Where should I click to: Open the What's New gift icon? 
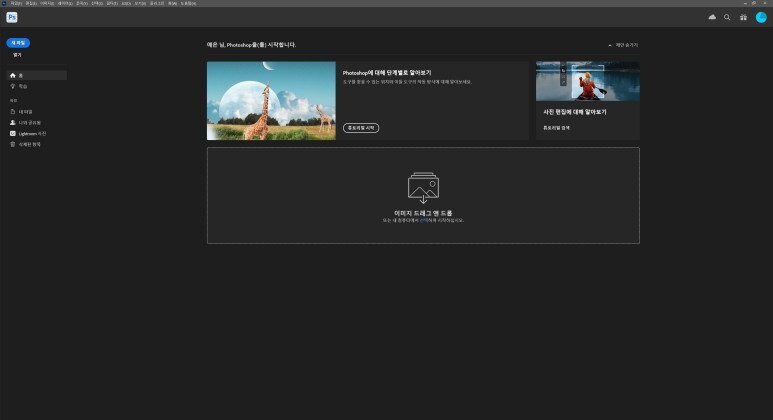(743, 17)
